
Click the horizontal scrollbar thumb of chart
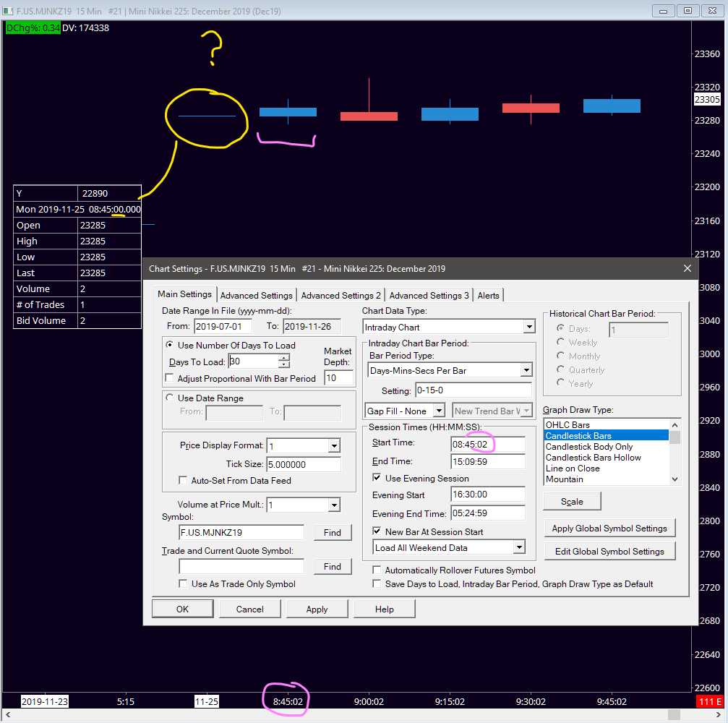[x=674, y=714]
